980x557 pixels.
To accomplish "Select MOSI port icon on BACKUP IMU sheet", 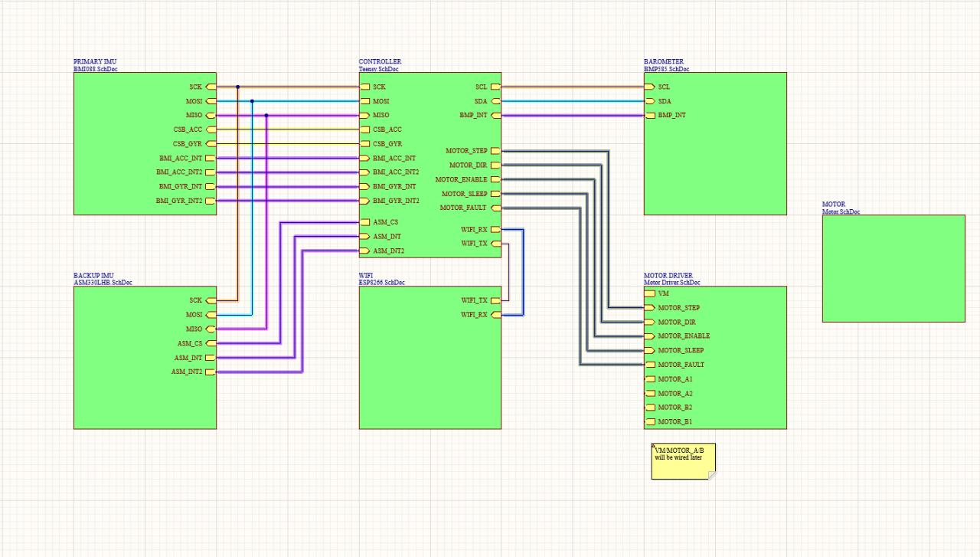I will point(211,315).
